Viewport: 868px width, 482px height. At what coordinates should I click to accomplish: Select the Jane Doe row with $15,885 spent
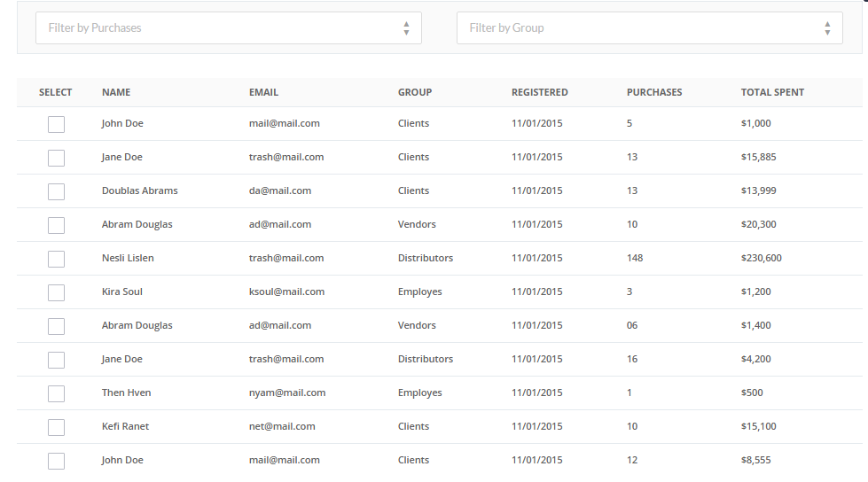click(56, 158)
